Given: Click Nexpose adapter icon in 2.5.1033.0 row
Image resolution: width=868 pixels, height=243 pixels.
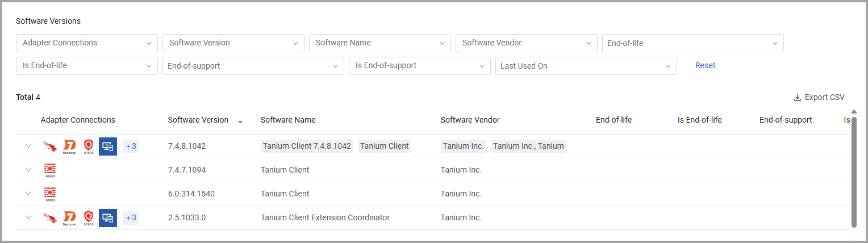Looking at the screenshot, I should [69, 218].
